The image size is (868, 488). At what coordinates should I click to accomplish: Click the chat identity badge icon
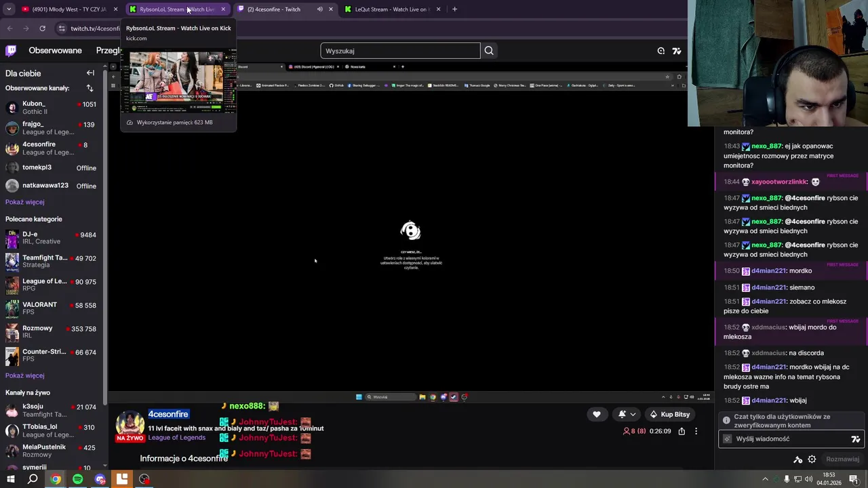[728, 439]
